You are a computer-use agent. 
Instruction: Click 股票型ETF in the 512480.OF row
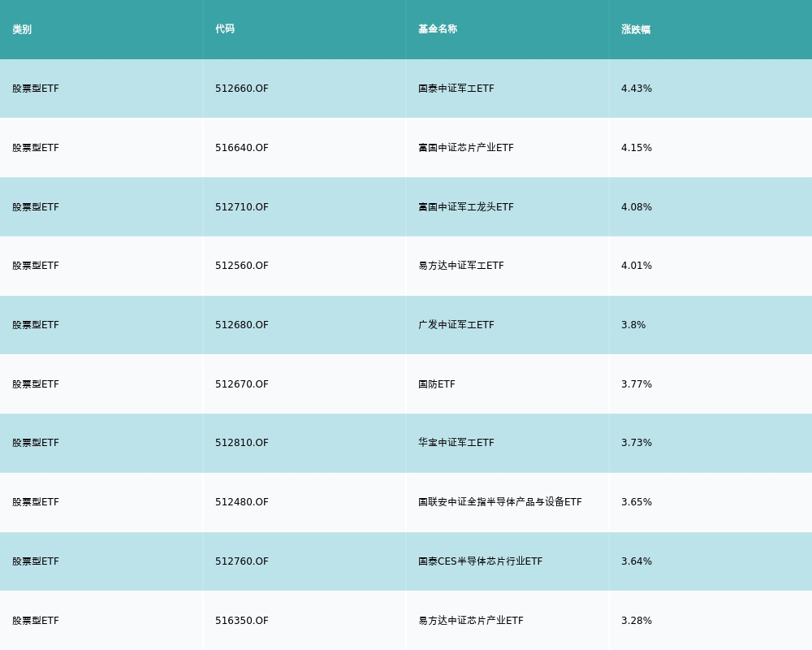[36, 502]
